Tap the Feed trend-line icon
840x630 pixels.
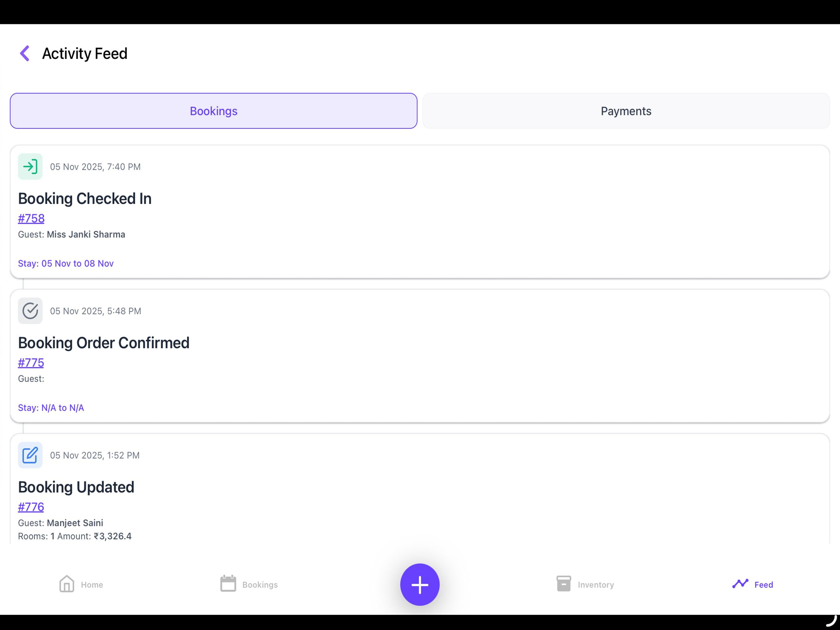coord(740,584)
